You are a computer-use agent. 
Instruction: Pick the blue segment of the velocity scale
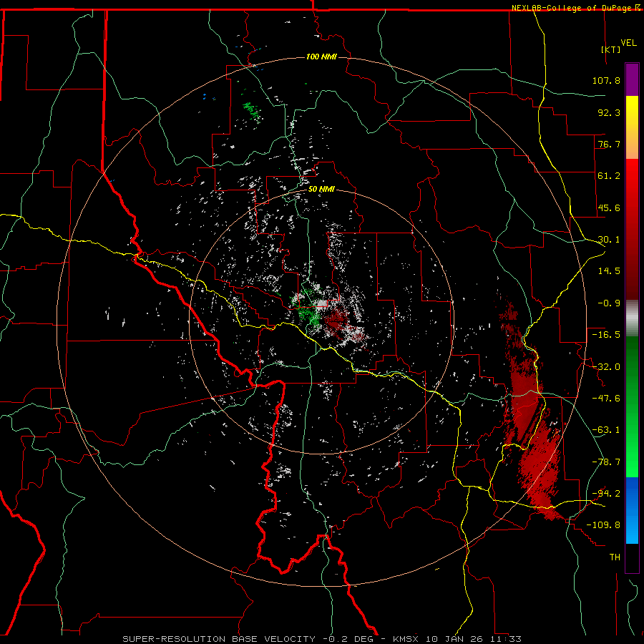632,510
